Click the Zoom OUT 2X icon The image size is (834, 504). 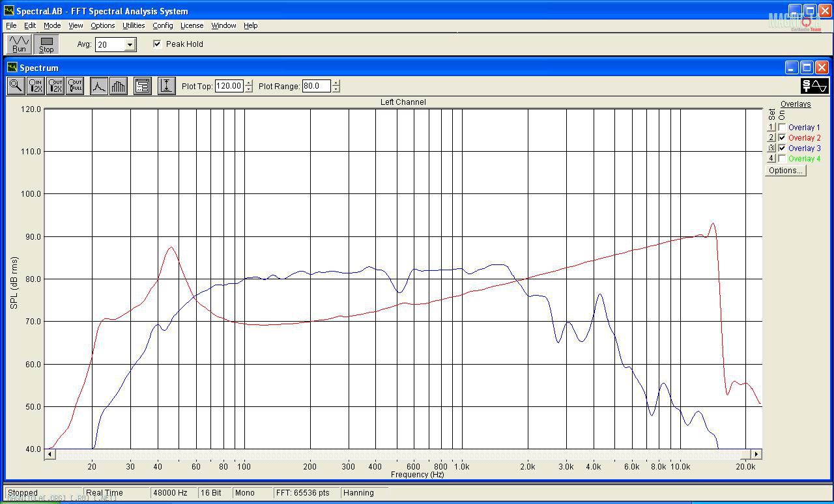point(55,86)
